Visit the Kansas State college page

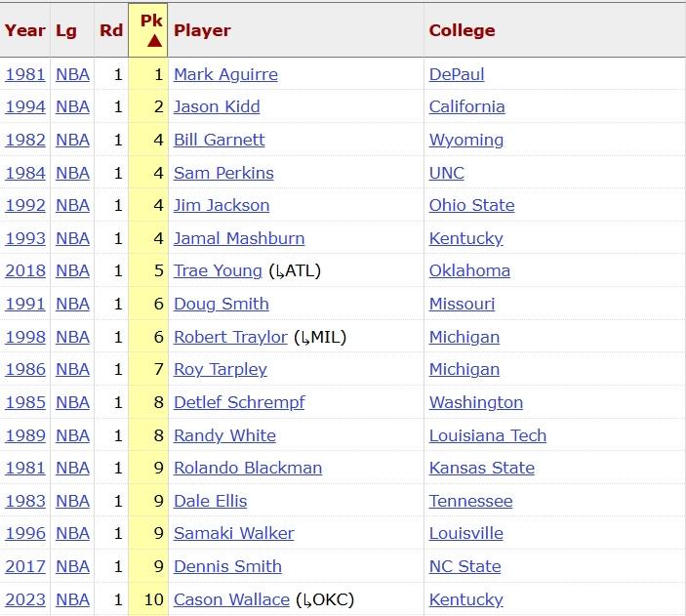coord(482,468)
